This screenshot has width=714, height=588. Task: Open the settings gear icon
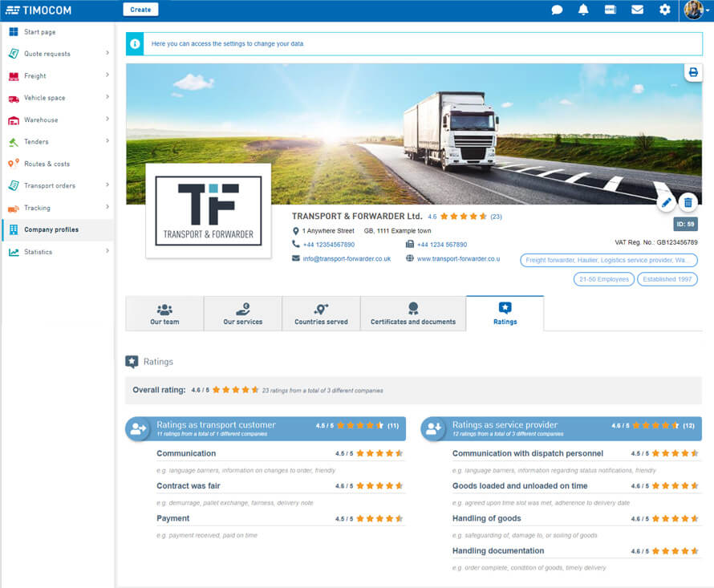(x=664, y=10)
